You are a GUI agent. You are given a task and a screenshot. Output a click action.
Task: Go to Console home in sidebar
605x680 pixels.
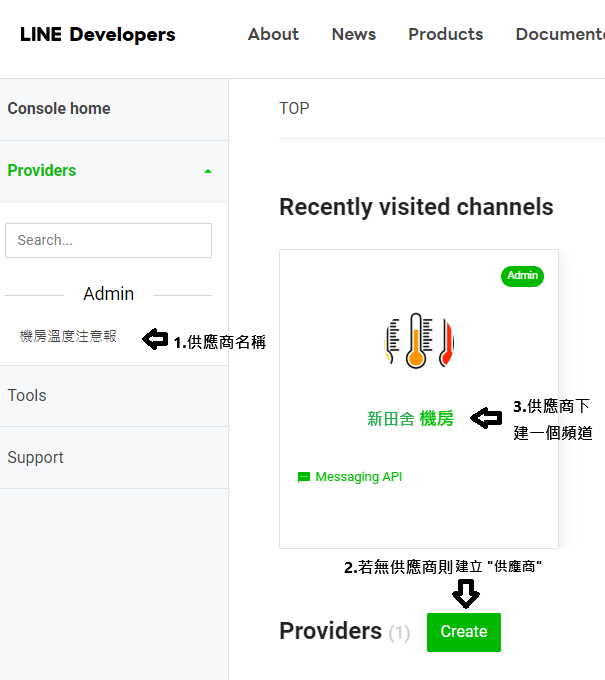(x=59, y=108)
